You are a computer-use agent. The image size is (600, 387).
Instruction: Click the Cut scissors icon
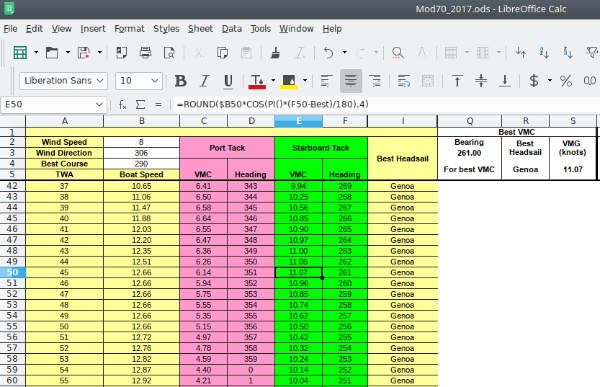coord(199,52)
